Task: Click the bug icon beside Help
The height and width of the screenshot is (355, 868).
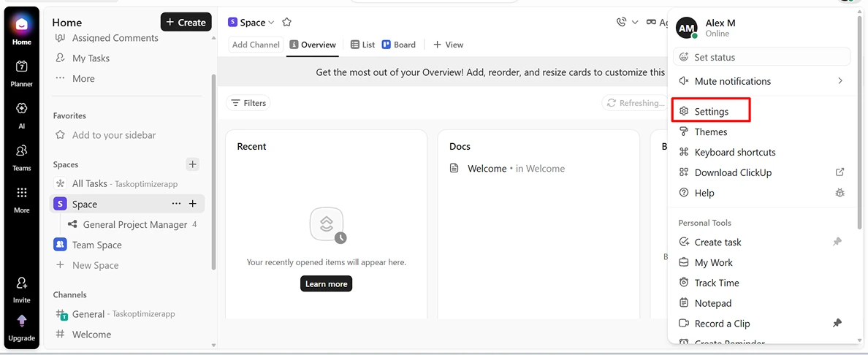Action: (x=840, y=193)
